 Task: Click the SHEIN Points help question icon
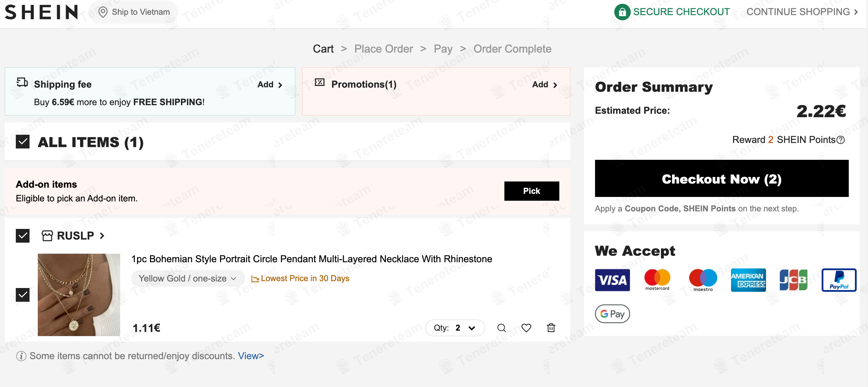click(x=841, y=140)
